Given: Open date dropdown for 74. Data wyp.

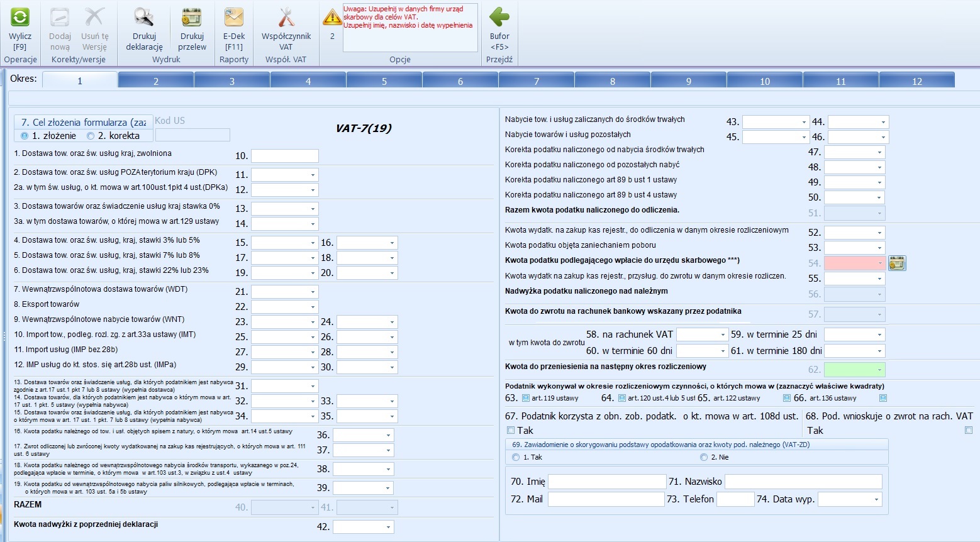Looking at the screenshot, I should [876, 499].
